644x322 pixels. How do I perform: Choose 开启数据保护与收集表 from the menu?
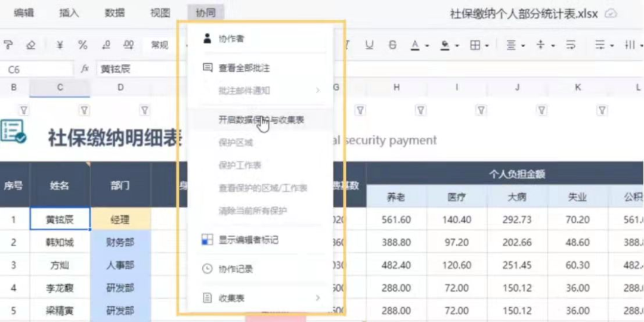pos(261,119)
